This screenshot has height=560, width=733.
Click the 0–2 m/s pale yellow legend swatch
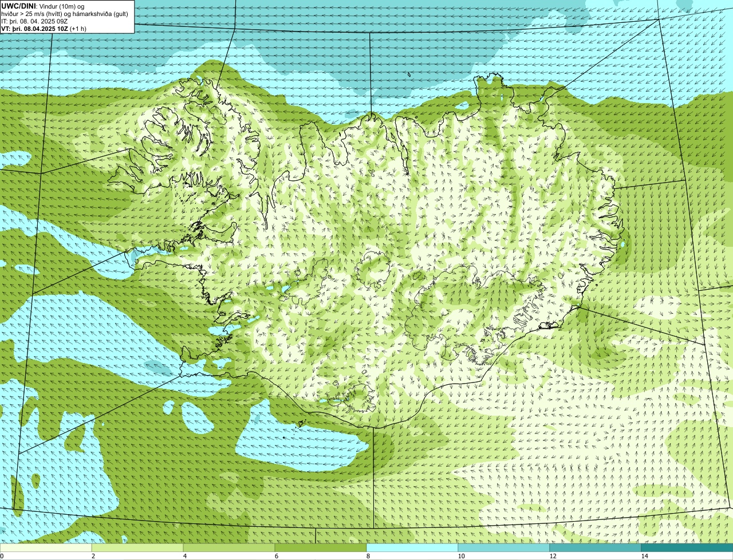[46, 547]
